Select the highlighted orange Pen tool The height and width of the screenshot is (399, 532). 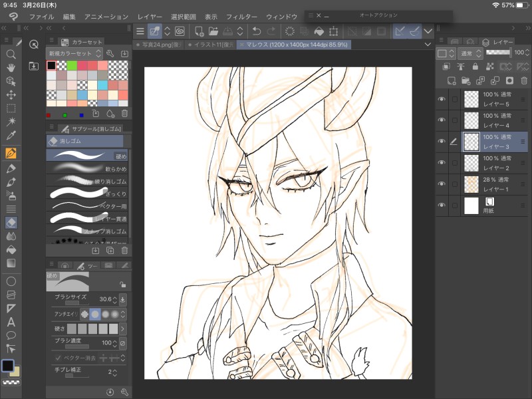(11, 153)
